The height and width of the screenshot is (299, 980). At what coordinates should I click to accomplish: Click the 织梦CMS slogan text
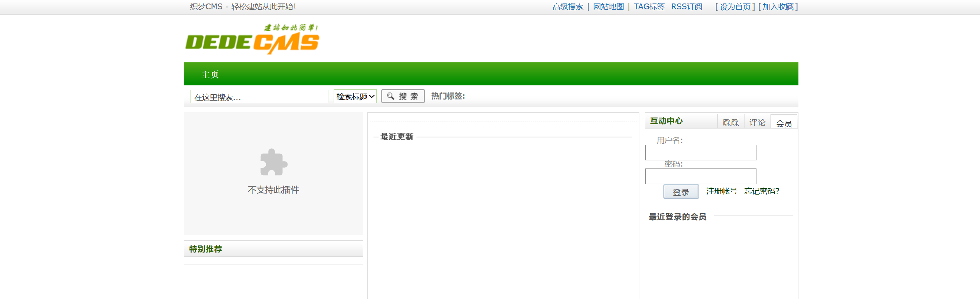(x=243, y=7)
